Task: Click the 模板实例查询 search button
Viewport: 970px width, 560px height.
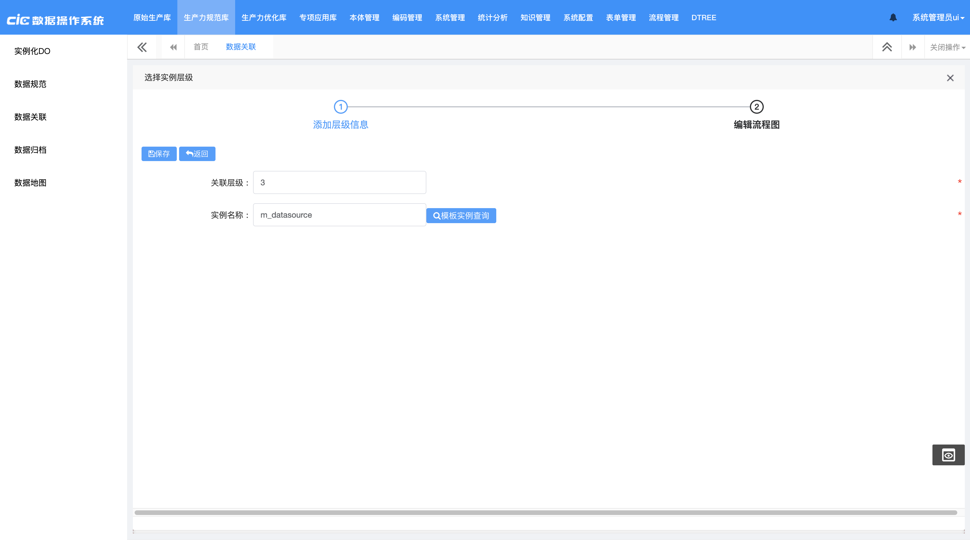Action: pos(461,215)
